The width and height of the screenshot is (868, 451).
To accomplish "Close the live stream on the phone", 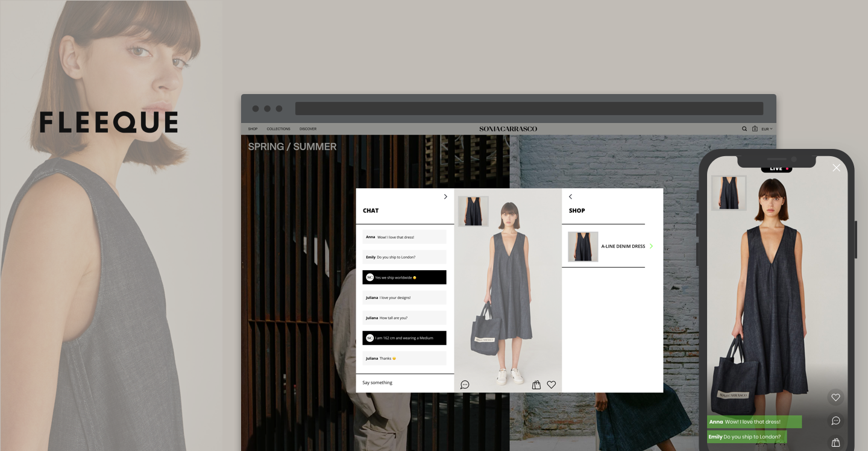I will coord(836,168).
